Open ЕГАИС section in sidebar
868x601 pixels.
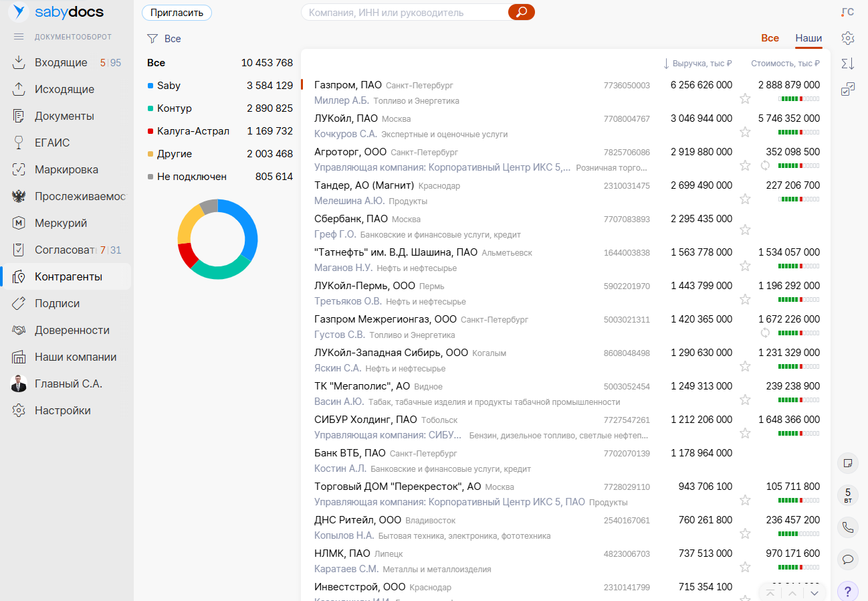(x=52, y=143)
